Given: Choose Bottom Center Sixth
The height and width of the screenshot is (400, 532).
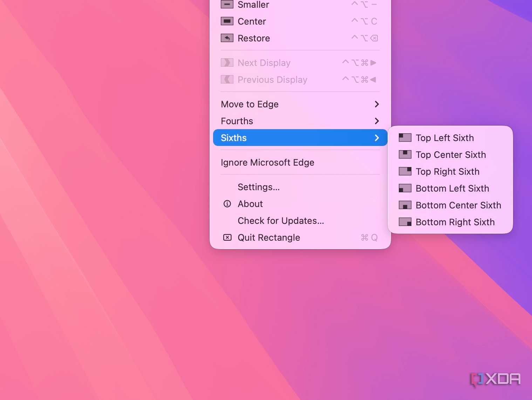Looking at the screenshot, I should pyautogui.click(x=450, y=205).
